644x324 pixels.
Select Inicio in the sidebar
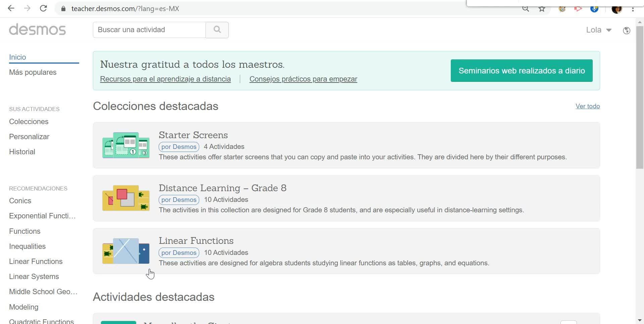coord(17,57)
